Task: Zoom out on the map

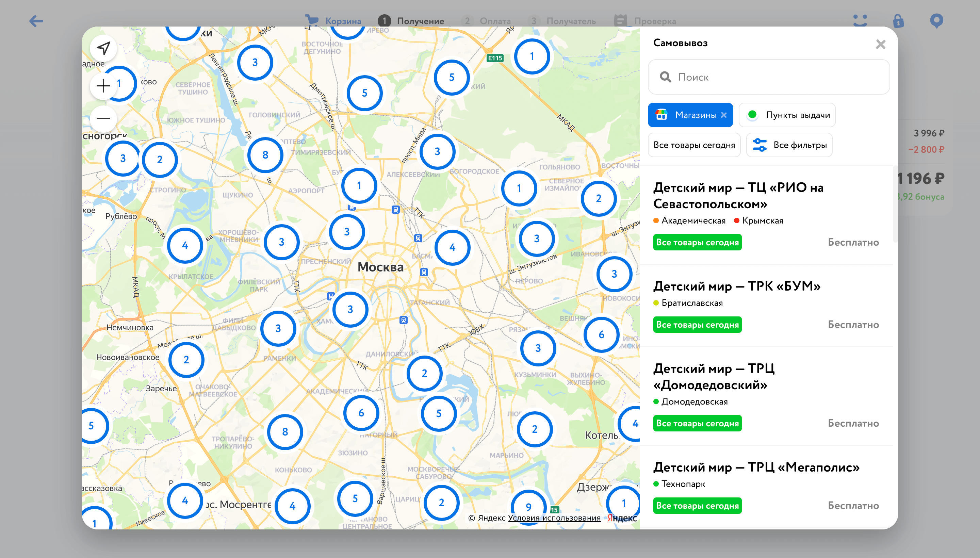Action: tap(103, 118)
